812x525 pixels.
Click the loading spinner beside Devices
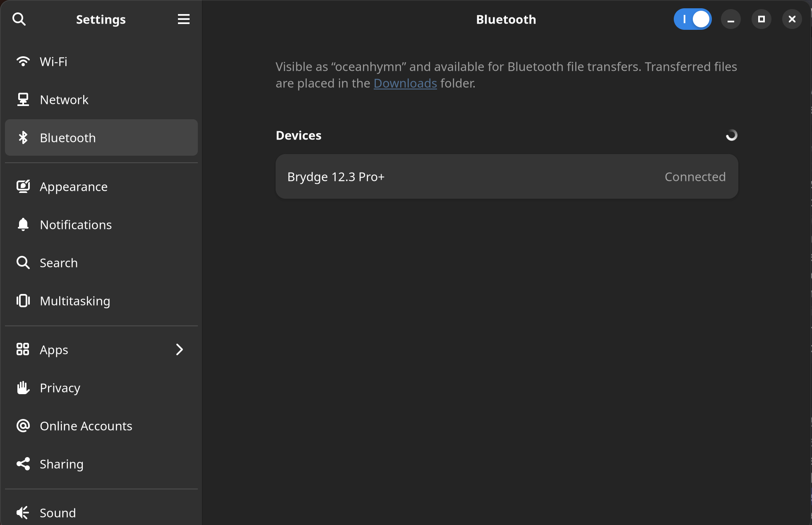(732, 135)
